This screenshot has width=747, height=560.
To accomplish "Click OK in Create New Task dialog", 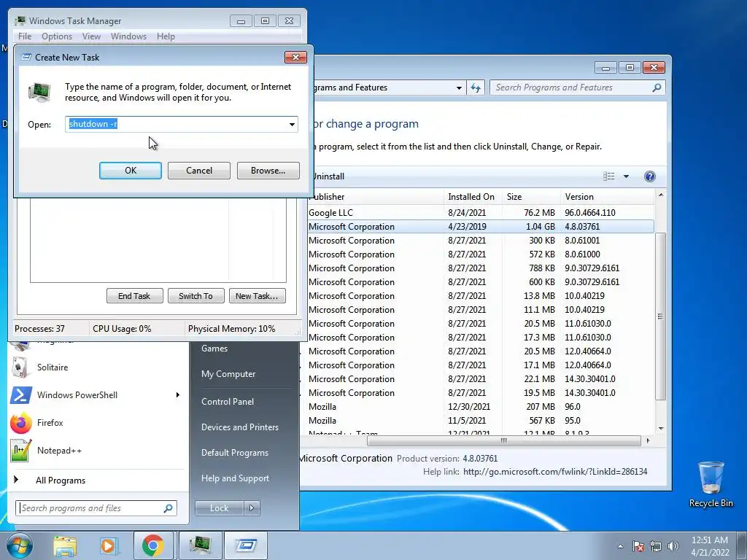I will (130, 171).
